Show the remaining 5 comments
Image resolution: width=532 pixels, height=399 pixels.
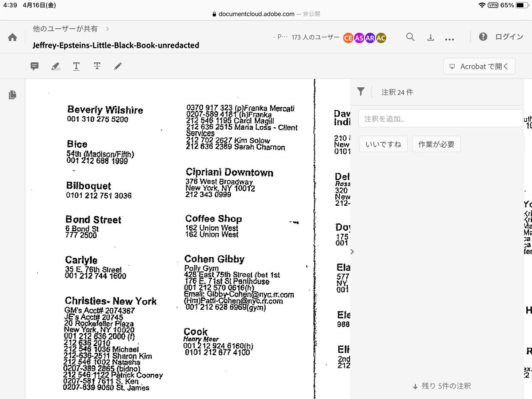click(x=442, y=386)
